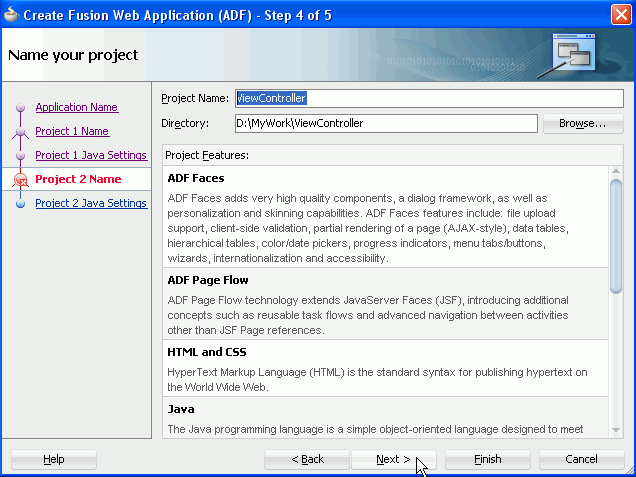Click into the Project Name text field
Image resolution: width=636 pixels, height=477 pixels.
[429, 98]
